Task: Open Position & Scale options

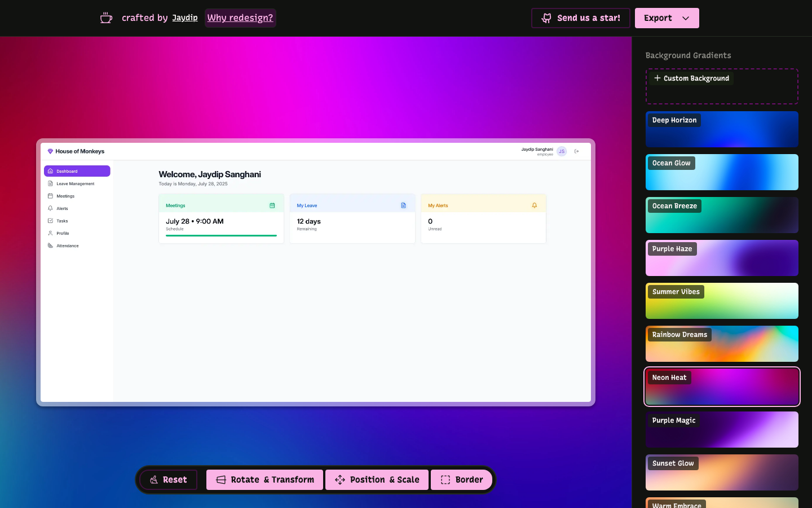Action: 377,480
